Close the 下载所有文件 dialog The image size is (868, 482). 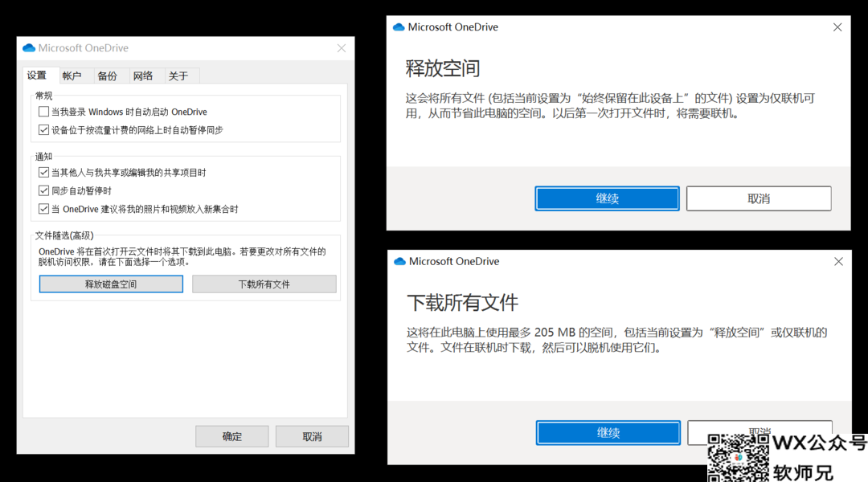coord(838,262)
